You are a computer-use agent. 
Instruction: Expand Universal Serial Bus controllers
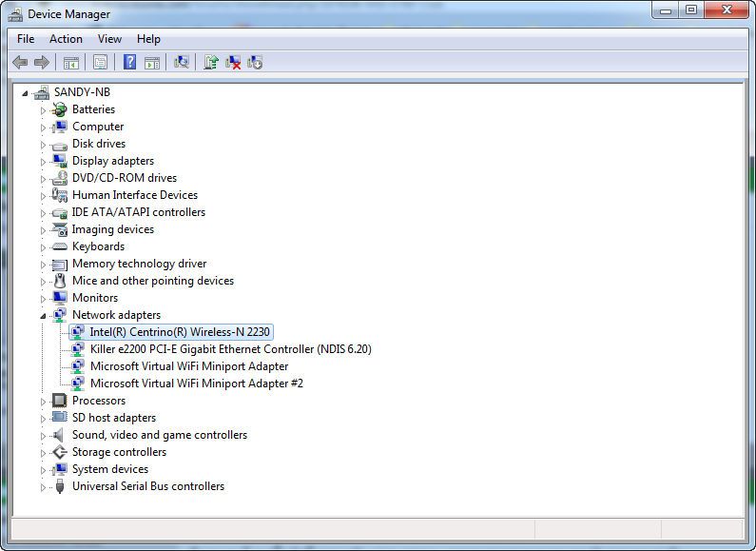(43, 487)
